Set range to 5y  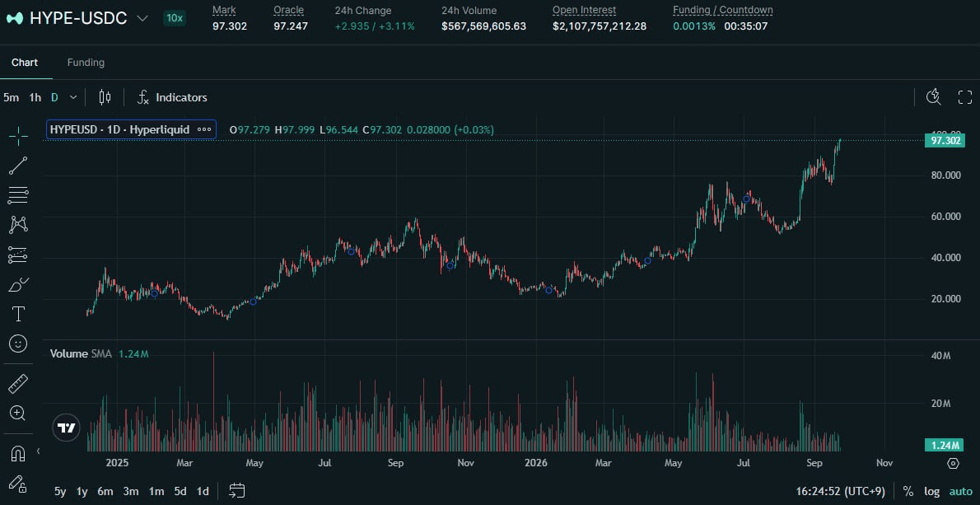pyautogui.click(x=60, y=491)
